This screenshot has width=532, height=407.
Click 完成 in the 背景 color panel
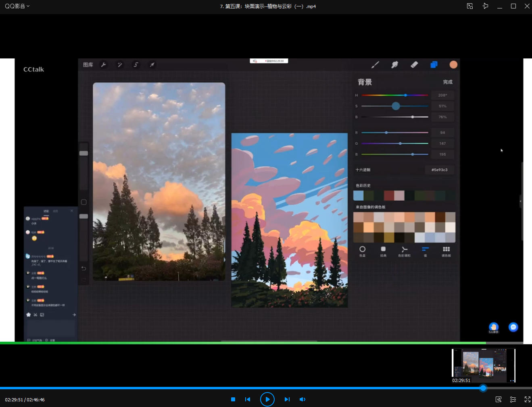[x=448, y=82]
